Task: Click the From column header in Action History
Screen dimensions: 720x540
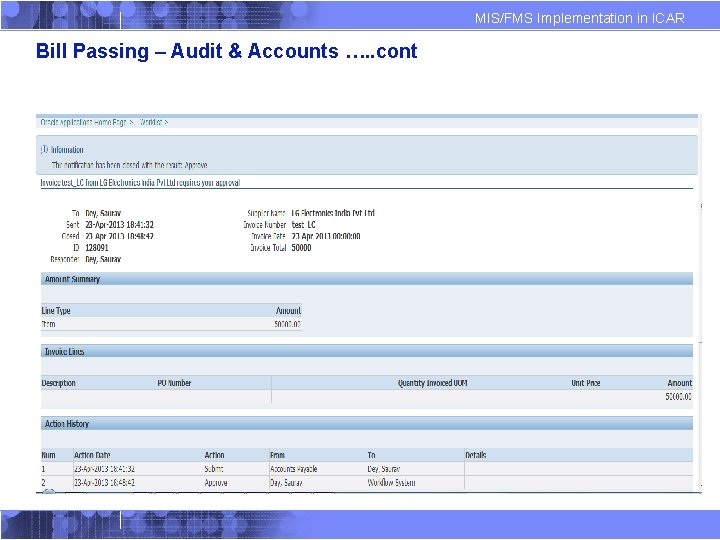Action: [x=277, y=455]
